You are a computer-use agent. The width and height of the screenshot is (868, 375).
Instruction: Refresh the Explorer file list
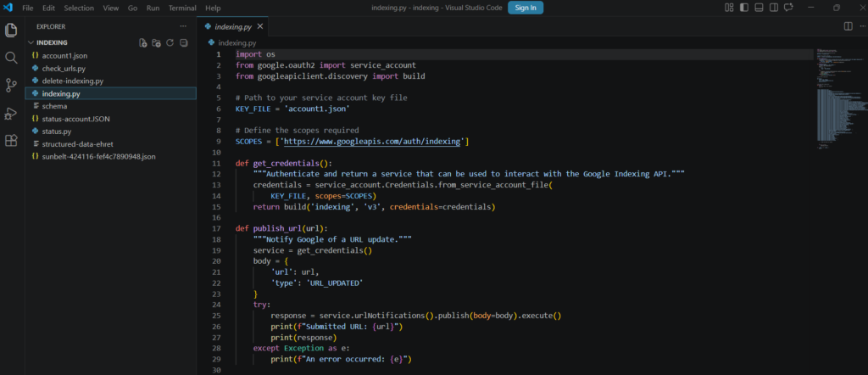[170, 42]
